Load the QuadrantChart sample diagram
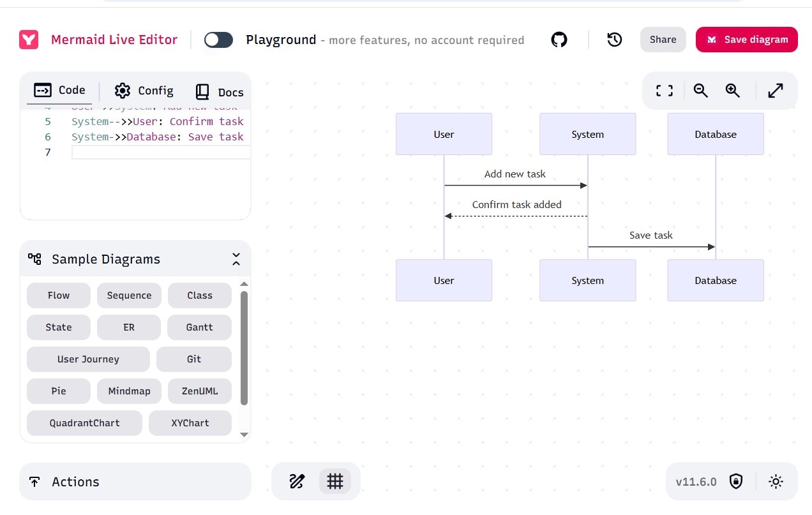Screen dimensions: 812x515 pos(84,423)
